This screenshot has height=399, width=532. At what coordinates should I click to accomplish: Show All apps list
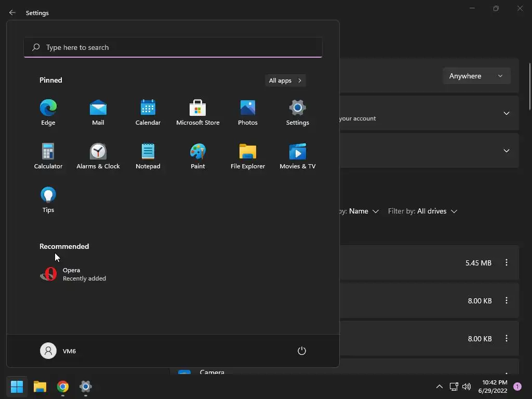tap(285, 81)
